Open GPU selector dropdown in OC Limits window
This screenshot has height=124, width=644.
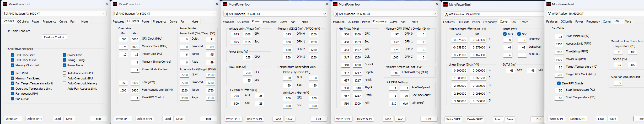[x=165, y=14]
